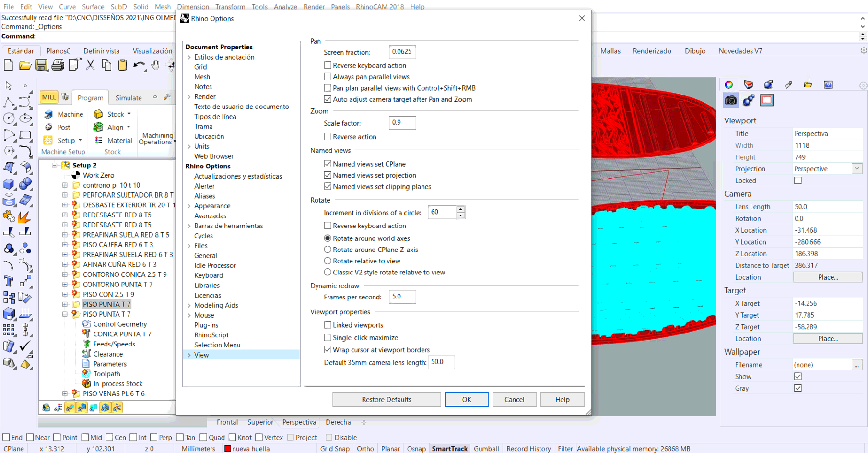Open the Help panel icon on right
Viewport: 868px width, 453px height.
coord(828,84)
